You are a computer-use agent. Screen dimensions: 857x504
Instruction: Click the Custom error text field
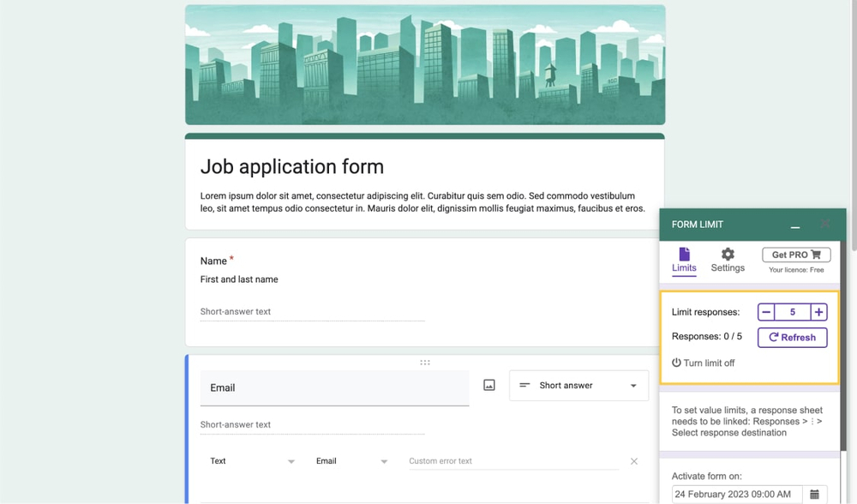(x=512, y=461)
